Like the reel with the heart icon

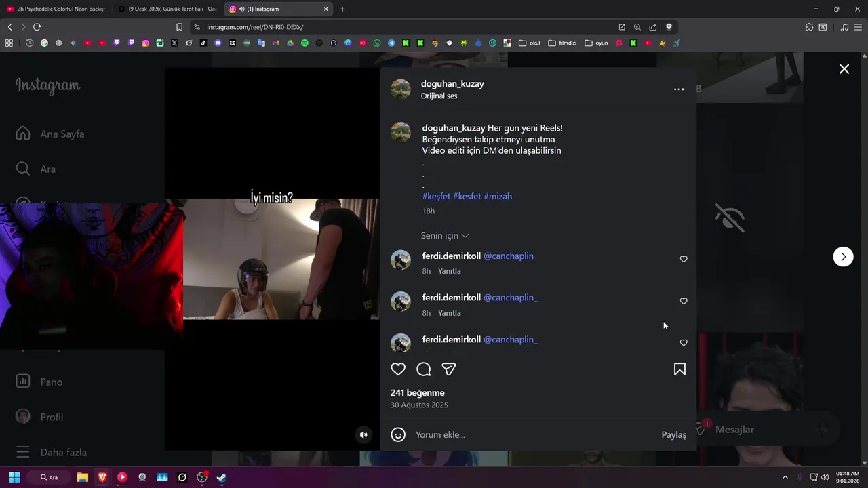(x=398, y=369)
